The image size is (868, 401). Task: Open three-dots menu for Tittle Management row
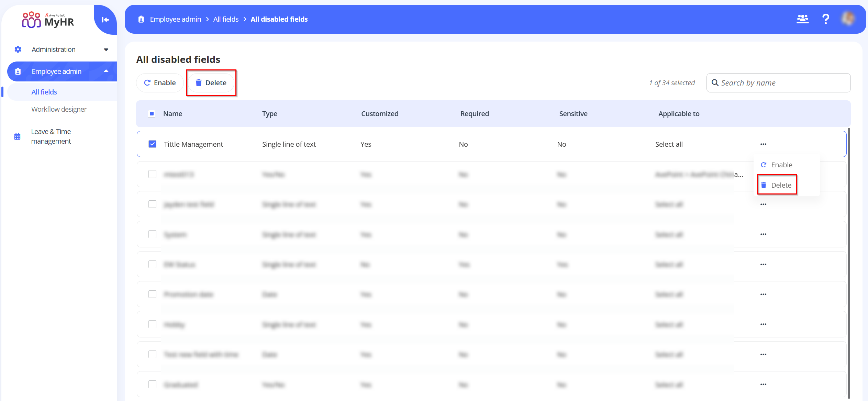(763, 144)
